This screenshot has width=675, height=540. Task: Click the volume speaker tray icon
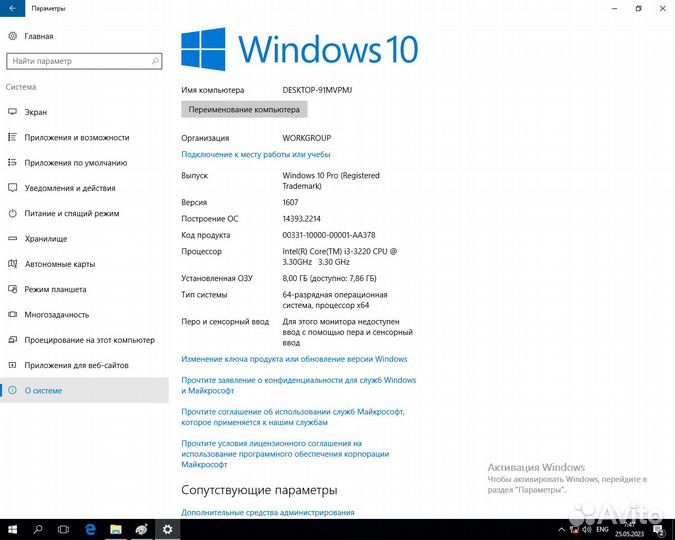point(586,530)
